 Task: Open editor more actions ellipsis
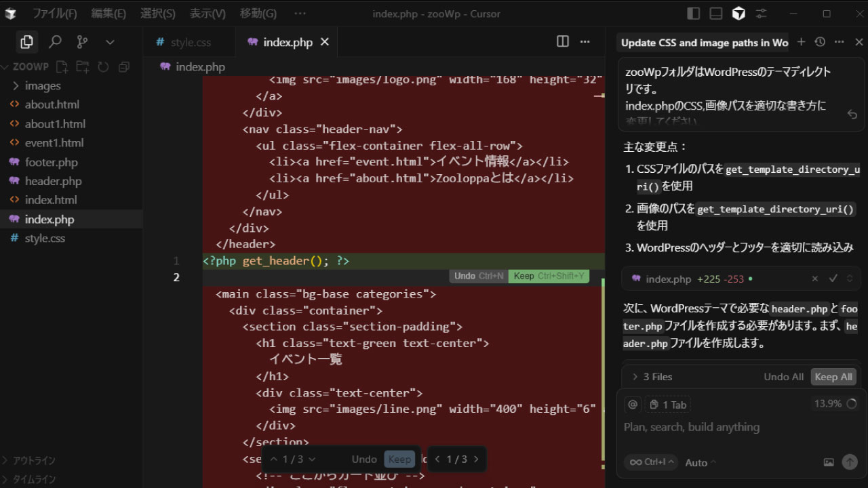click(585, 41)
